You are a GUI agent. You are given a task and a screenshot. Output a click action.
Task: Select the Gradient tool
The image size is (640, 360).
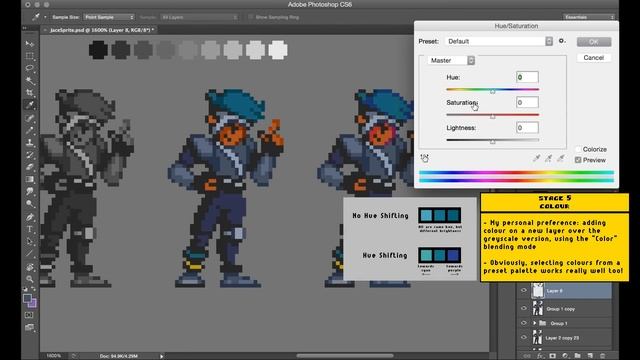coord(30,179)
